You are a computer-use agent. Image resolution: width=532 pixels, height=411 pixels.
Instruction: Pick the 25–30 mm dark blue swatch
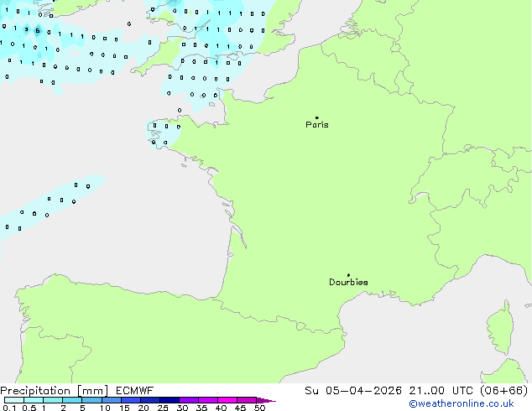pos(170,400)
